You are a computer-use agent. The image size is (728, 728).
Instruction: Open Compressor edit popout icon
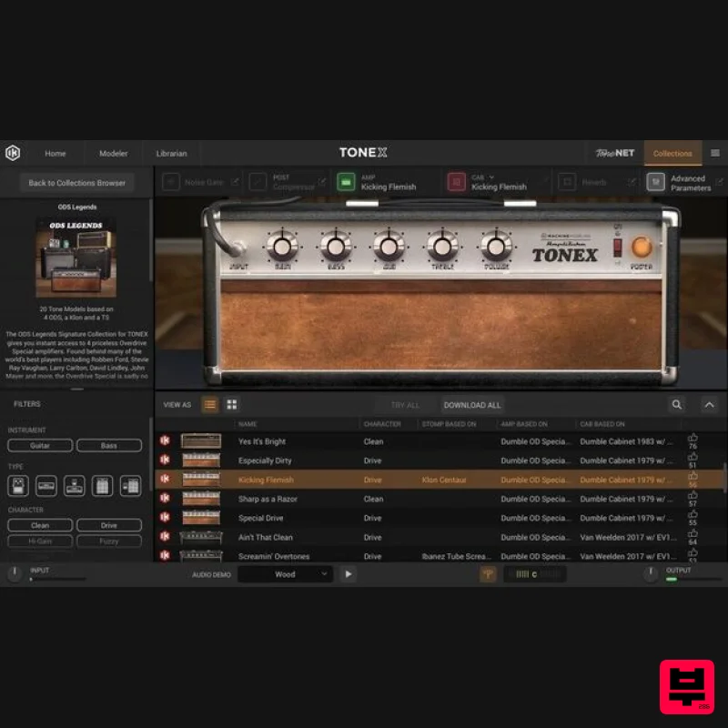[x=322, y=181]
